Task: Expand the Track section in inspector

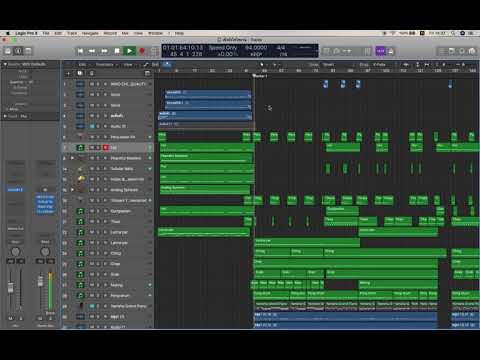Action: 5,116
